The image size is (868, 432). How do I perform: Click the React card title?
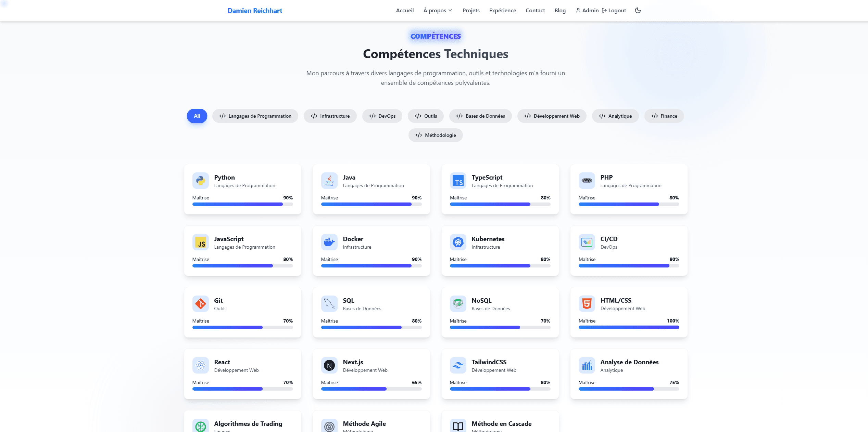tap(222, 362)
